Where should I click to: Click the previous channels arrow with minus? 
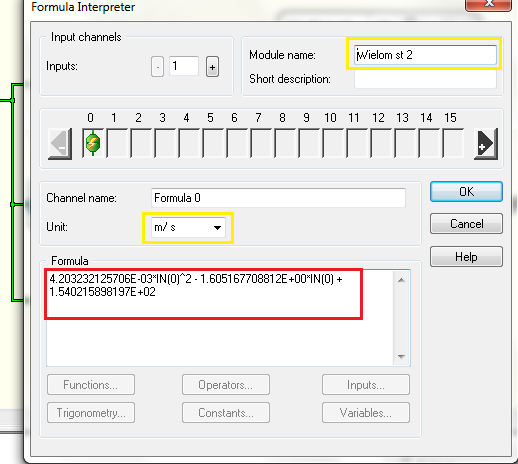(60, 143)
